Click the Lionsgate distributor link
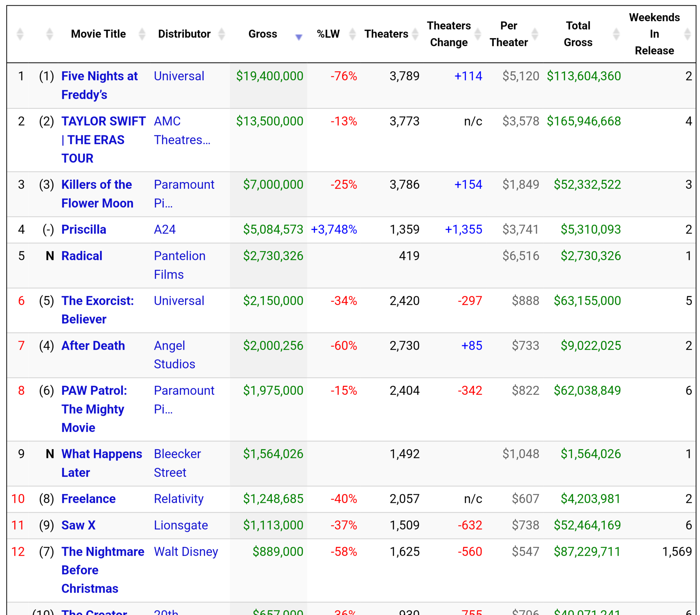 pos(181,525)
